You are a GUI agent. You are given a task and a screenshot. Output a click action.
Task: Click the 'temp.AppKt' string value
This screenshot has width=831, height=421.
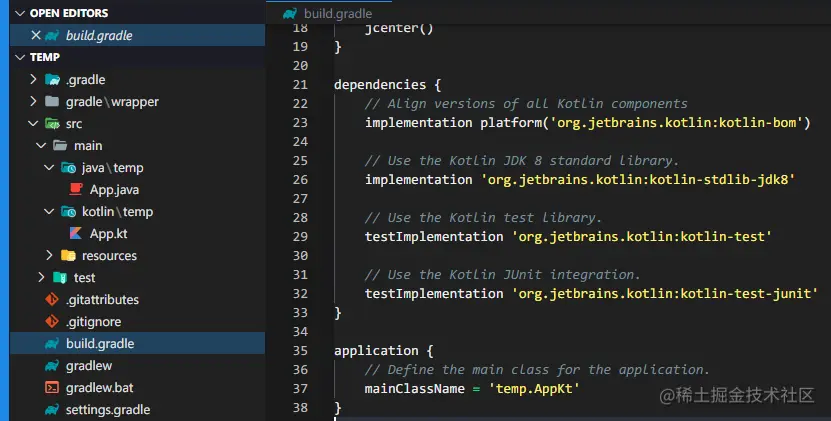[x=534, y=389]
